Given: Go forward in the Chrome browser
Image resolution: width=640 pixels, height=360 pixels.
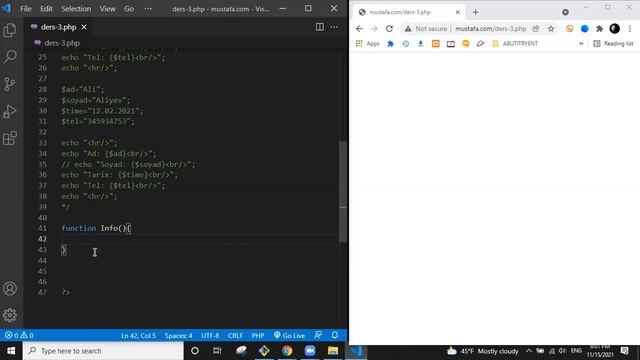Looking at the screenshot, I should [374, 29].
